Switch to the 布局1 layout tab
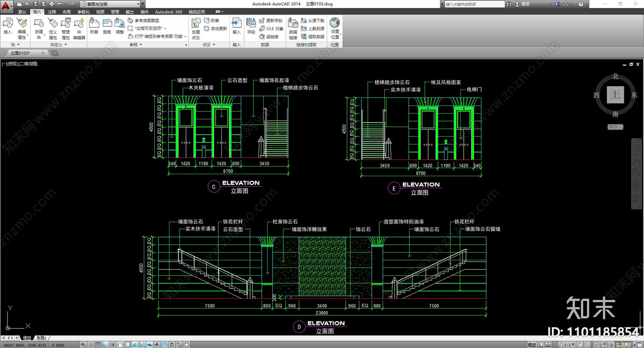 pos(41,338)
